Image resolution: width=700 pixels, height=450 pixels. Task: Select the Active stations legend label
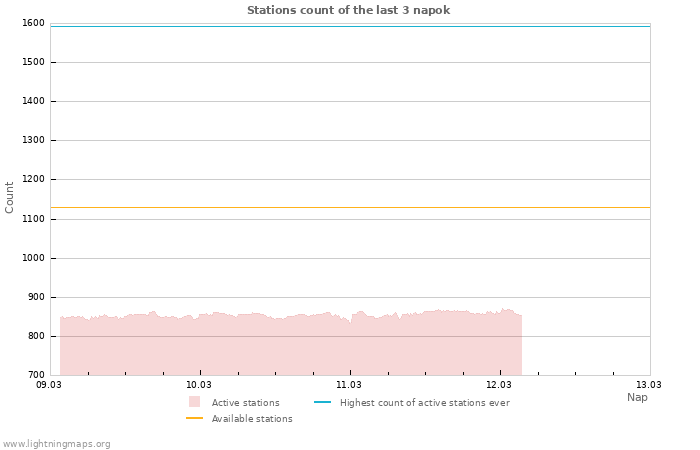245,403
